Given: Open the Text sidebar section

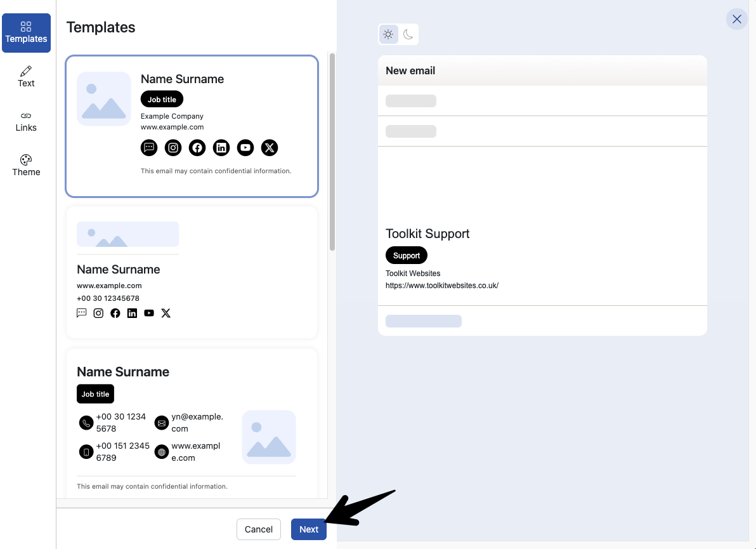Looking at the screenshot, I should [26, 76].
